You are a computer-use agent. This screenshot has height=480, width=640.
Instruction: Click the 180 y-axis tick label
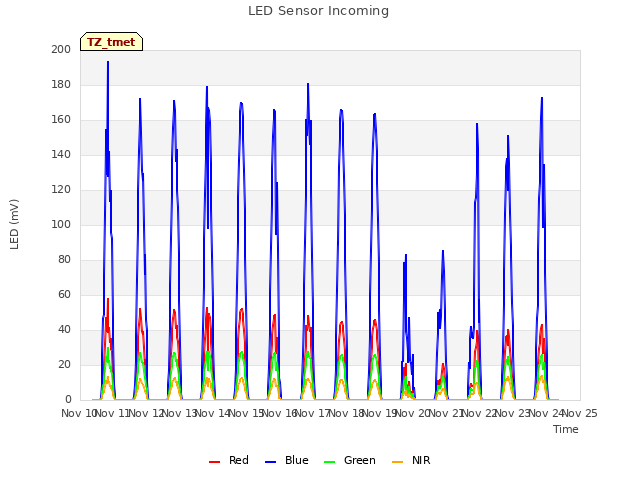[61, 84]
